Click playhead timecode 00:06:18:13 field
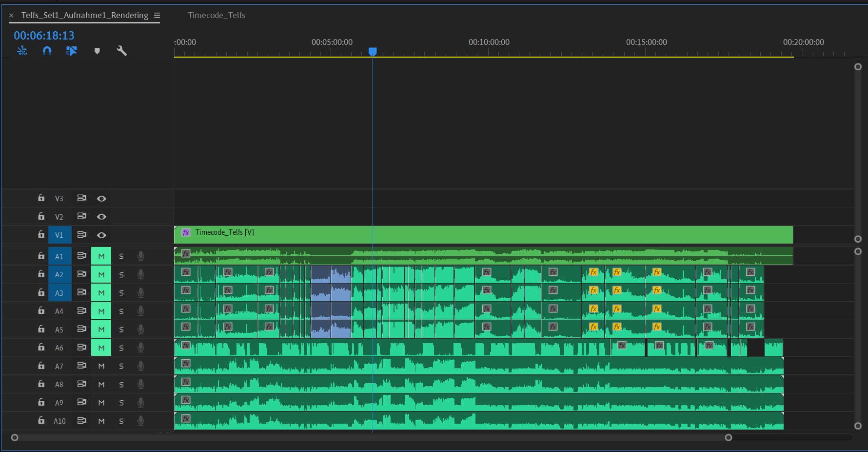 44,35
